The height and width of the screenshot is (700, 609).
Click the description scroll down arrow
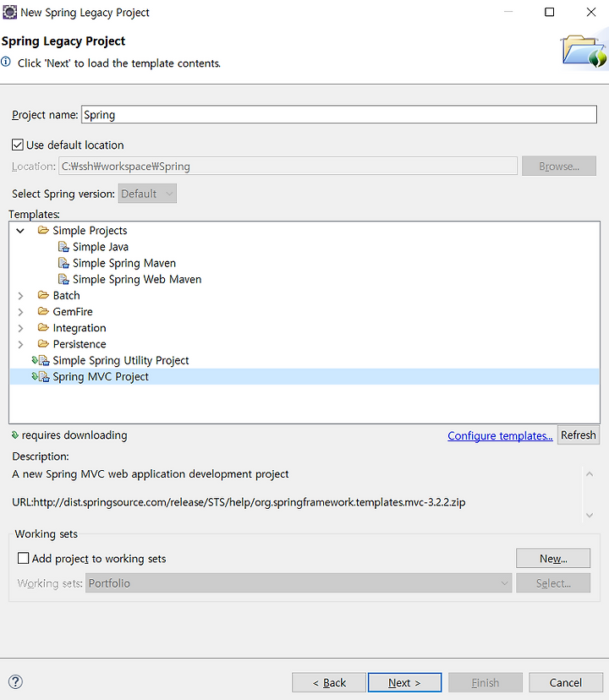pos(590,515)
